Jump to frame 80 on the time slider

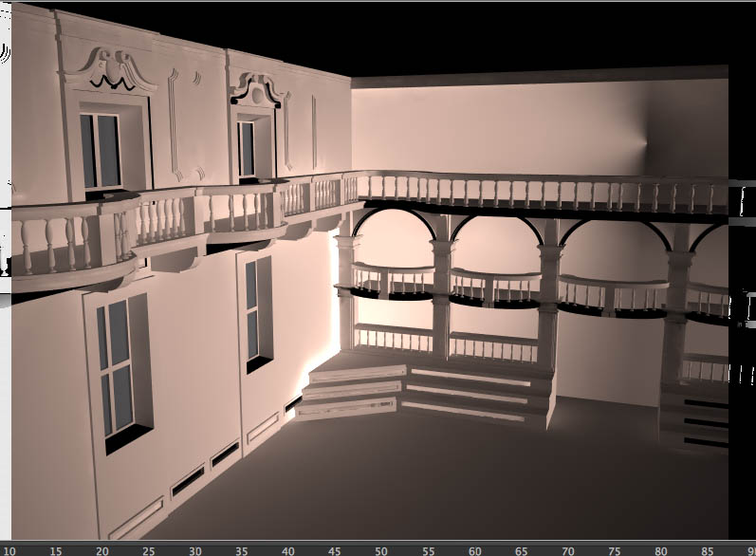click(661, 551)
